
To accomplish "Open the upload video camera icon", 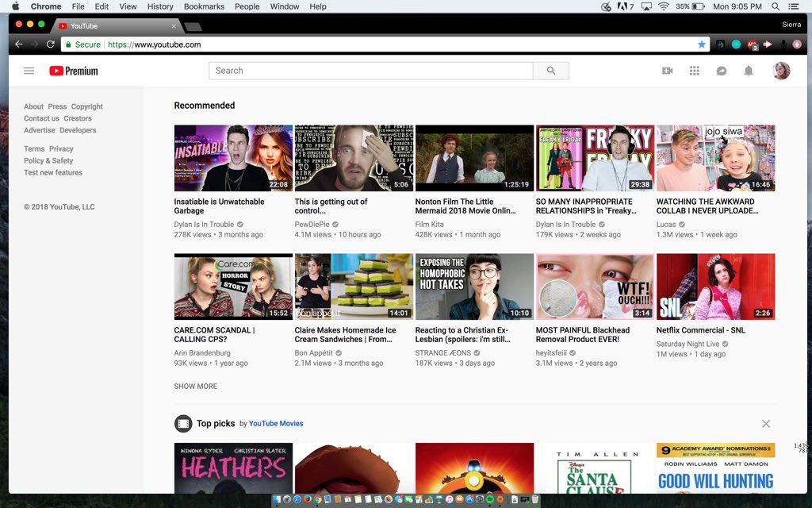I will click(668, 71).
